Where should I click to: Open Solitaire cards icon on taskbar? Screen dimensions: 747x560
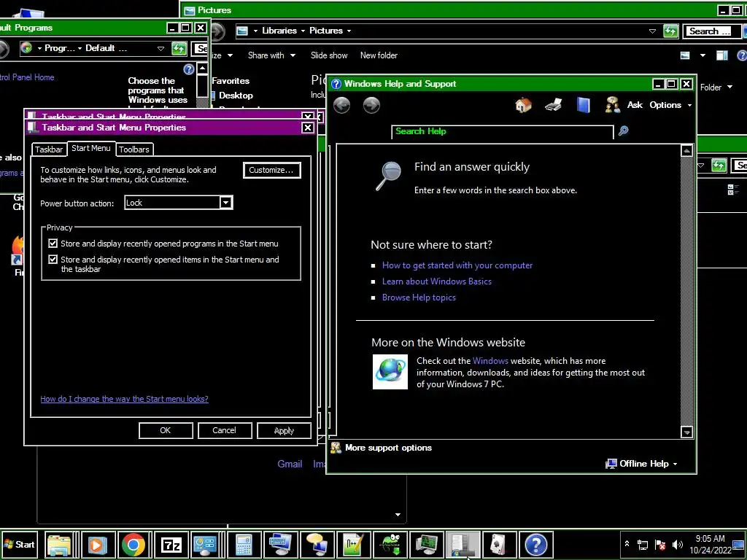coord(499,544)
